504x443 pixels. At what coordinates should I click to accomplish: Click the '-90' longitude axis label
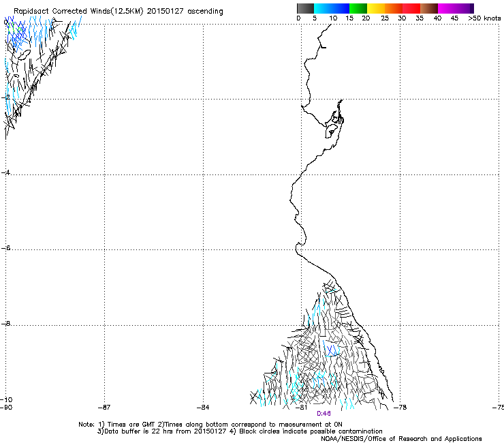6,408
